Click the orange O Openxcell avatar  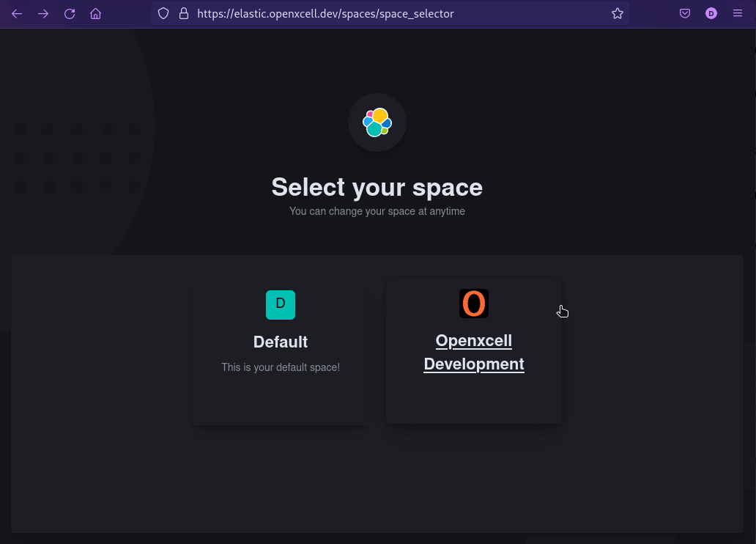[x=474, y=304]
